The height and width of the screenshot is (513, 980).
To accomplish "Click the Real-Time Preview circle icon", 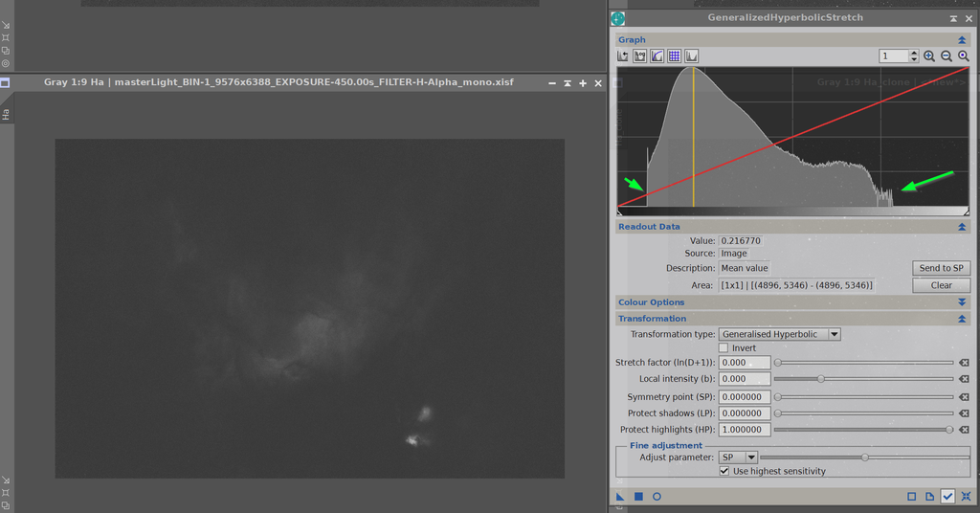I will coord(657,497).
